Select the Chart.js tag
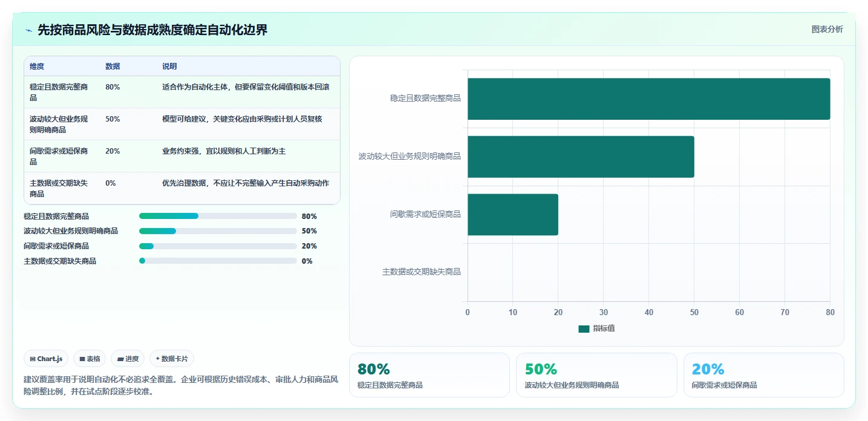This screenshot has width=868, height=421. [46, 359]
